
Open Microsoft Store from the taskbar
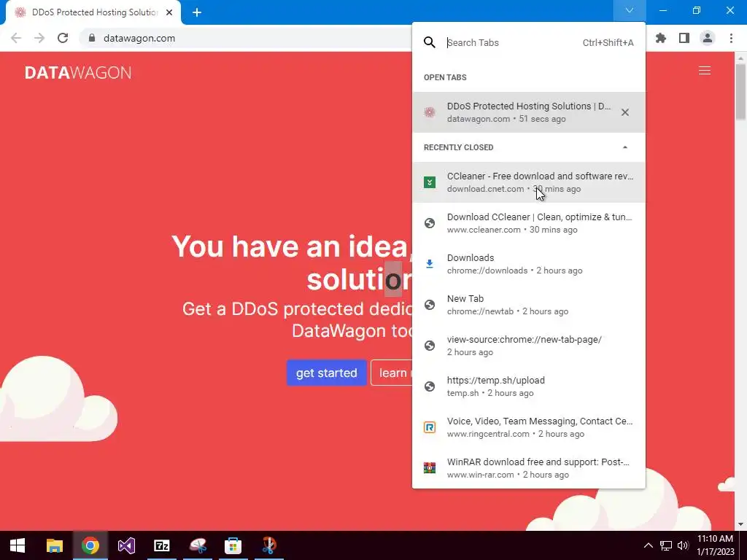tap(233, 545)
